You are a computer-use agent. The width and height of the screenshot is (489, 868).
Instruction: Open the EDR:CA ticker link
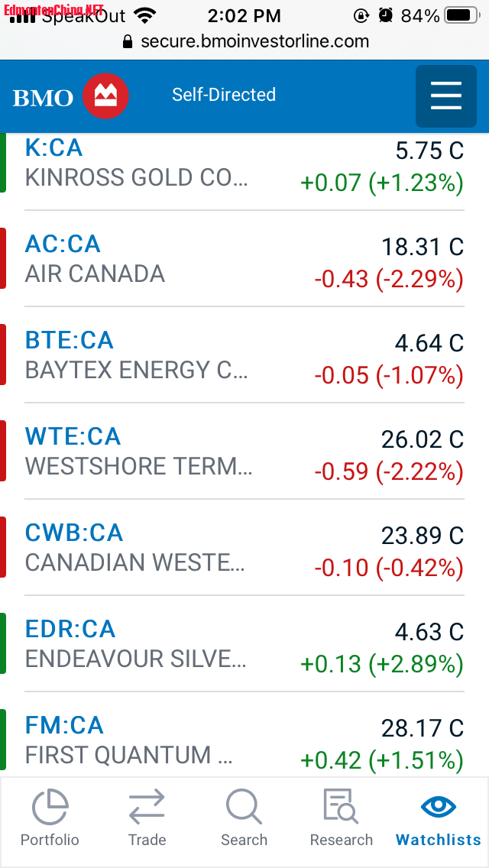(x=70, y=629)
